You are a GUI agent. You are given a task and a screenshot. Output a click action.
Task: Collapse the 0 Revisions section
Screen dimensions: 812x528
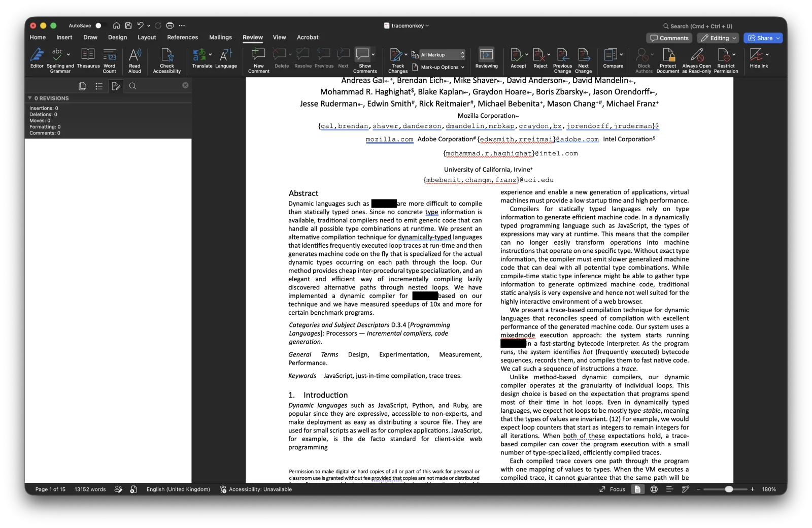click(x=29, y=98)
